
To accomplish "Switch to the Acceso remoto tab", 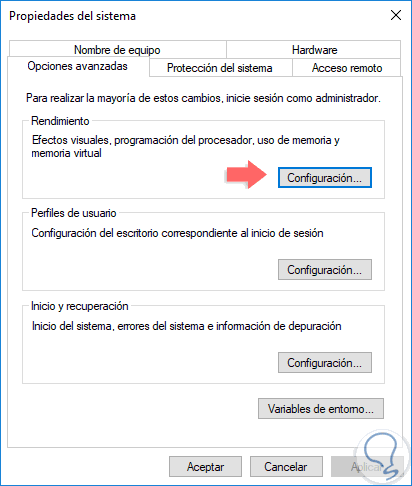I will (347, 68).
